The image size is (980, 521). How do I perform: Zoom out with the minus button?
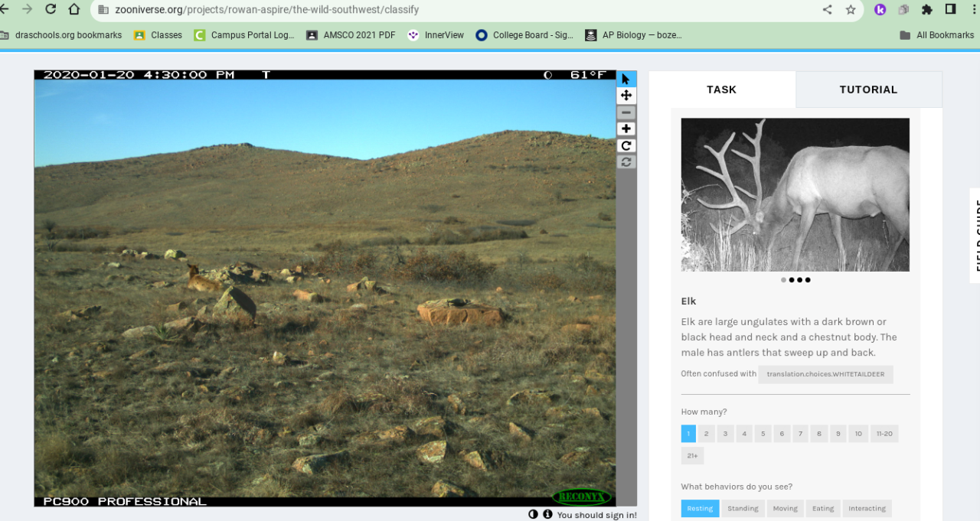click(626, 112)
